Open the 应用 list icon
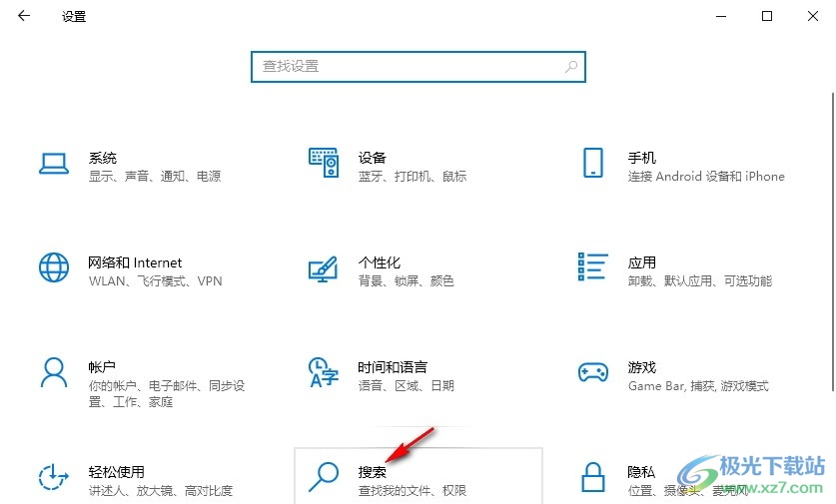836x504 pixels. pyautogui.click(x=593, y=266)
